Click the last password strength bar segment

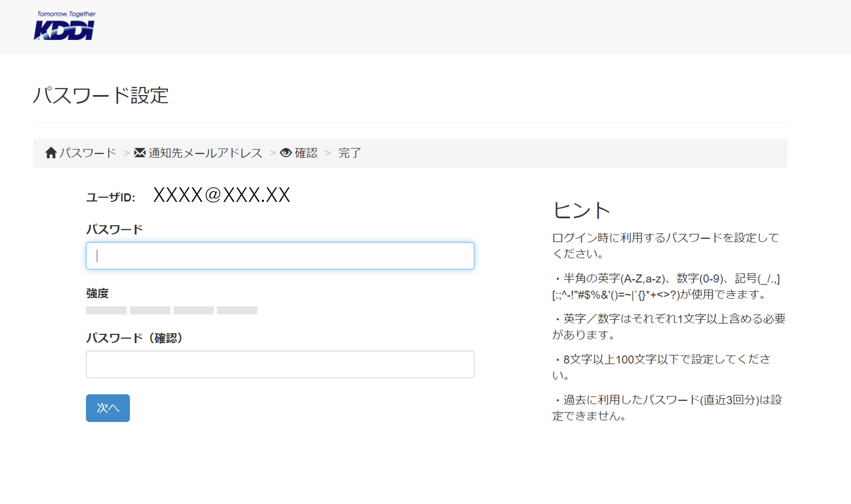click(237, 310)
